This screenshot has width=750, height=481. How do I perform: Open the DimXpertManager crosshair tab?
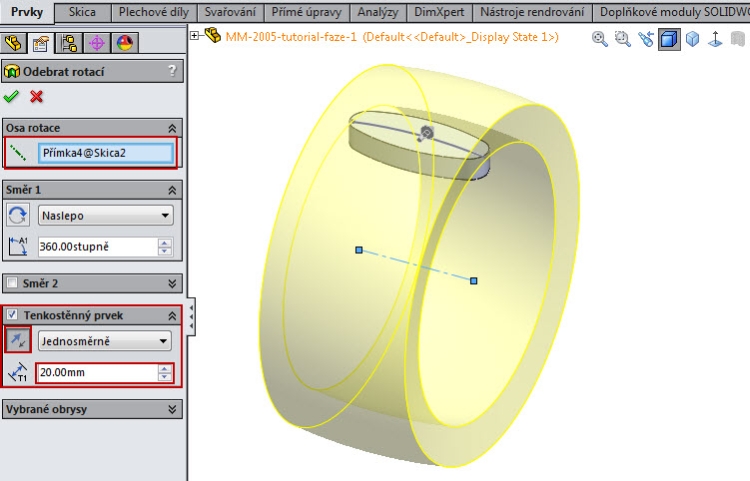coord(97,44)
